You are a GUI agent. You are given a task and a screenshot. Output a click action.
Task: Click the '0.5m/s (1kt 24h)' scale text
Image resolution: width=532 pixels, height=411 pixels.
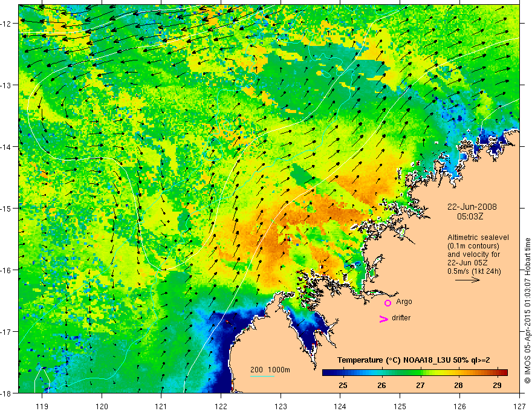point(474,271)
